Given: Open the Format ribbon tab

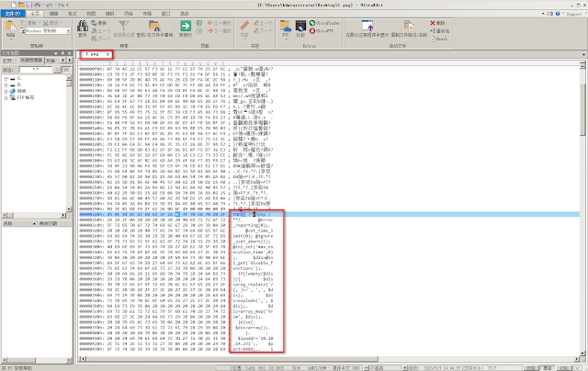Looking at the screenshot, I should [73, 14].
